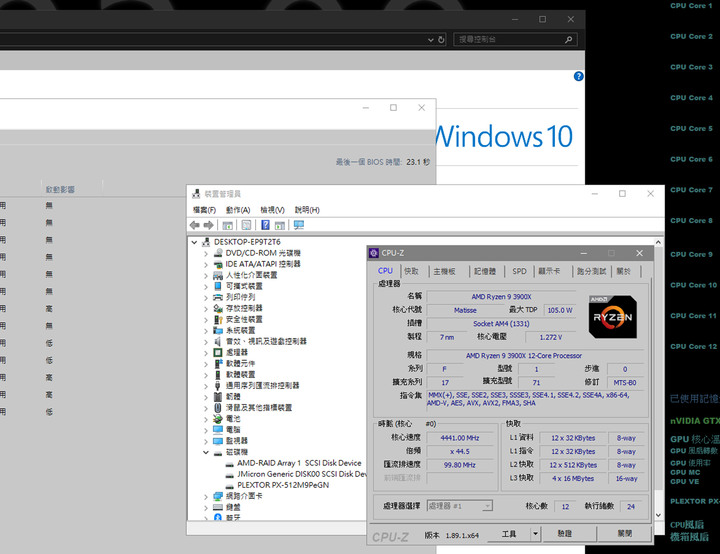Select JMicron Generic DISK00 SCSI Disk Device
The width and height of the screenshot is (720, 554).
[302, 474]
